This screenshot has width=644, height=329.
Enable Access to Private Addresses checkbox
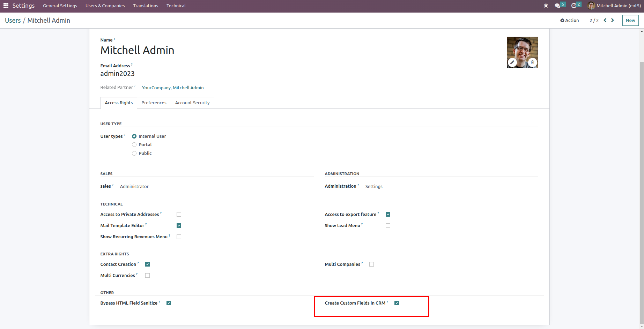(x=179, y=214)
